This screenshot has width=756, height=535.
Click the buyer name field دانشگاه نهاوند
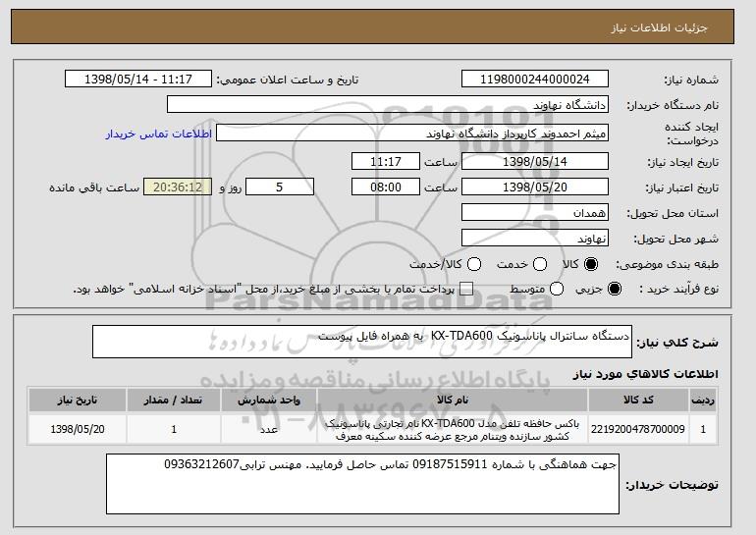(388, 105)
